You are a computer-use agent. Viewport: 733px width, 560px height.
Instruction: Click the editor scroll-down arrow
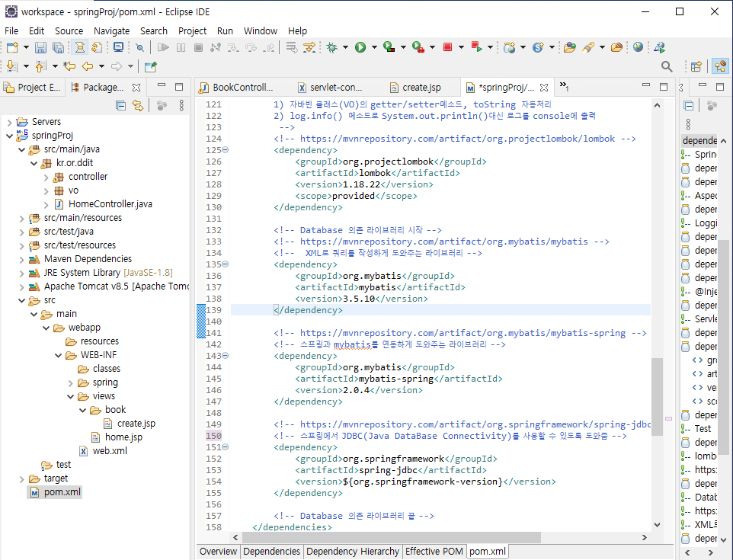click(x=657, y=524)
